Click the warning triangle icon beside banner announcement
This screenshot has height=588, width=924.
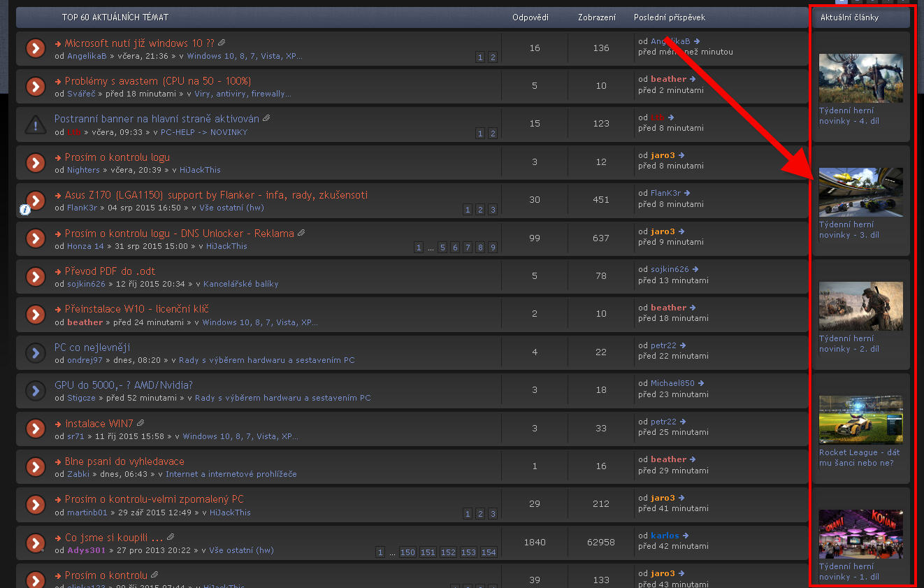(35, 124)
